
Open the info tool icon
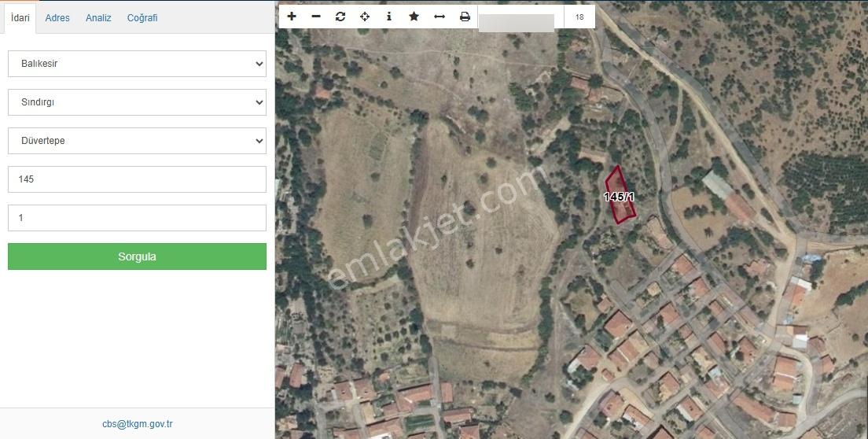pyautogui.click(x=389, y=17)
